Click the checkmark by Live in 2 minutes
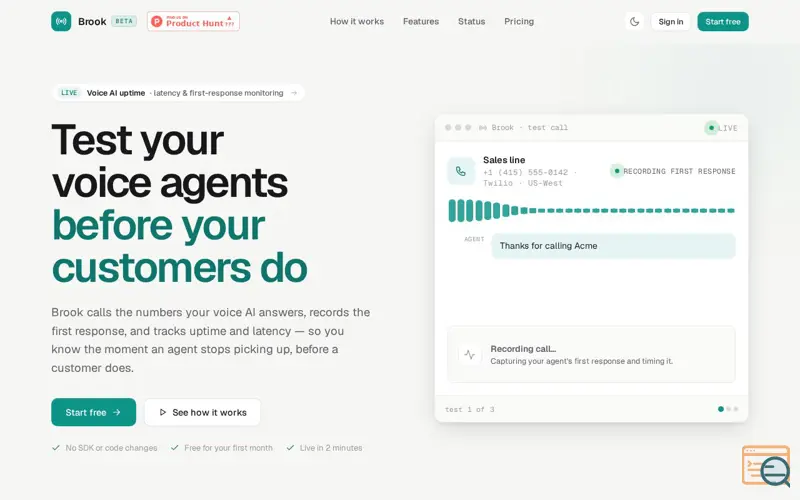Image resolution: width=800 pixels, height=500 pixels. [x=290, y=448]
